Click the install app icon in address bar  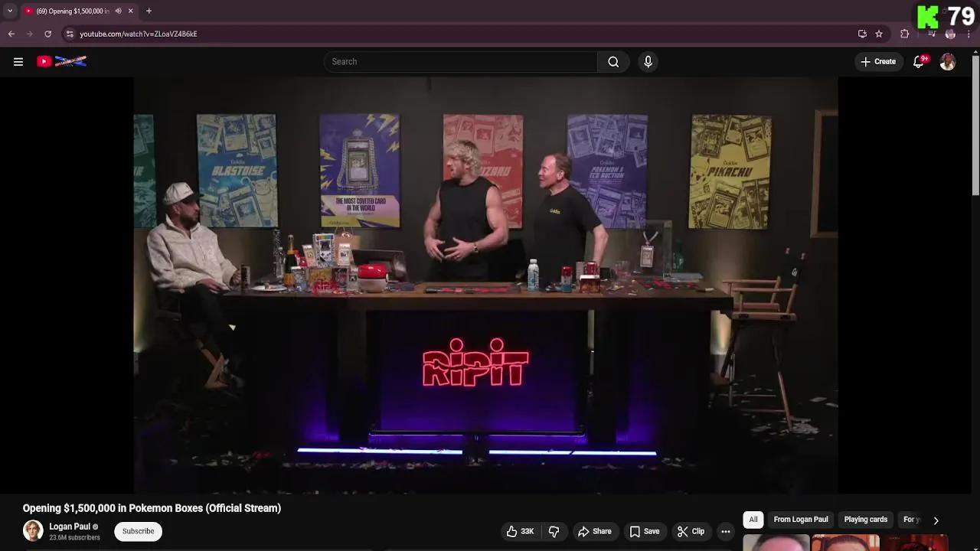pyautogui.click(x=862, y=34)
